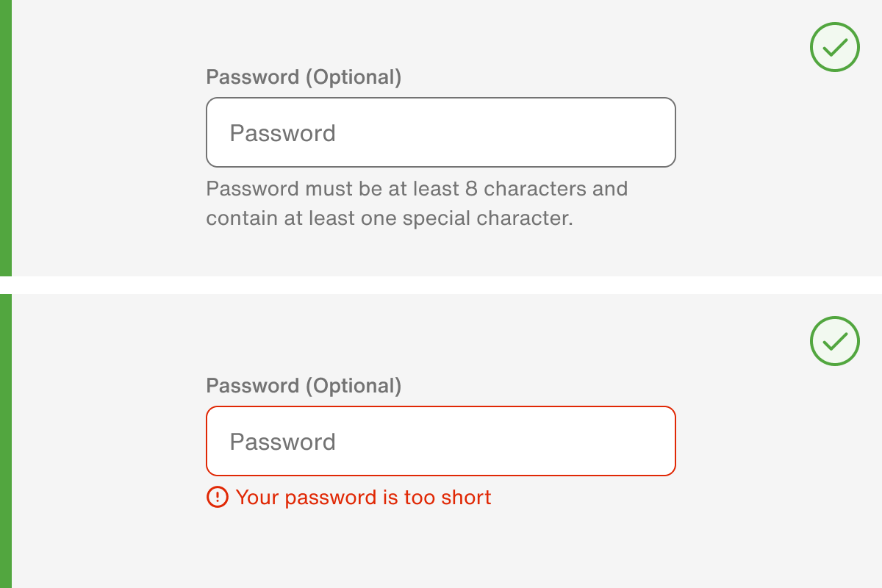Screen dimensions: 882x588
Task: Click the green vertical bar beside the top panel
Action: pos(6,138)
